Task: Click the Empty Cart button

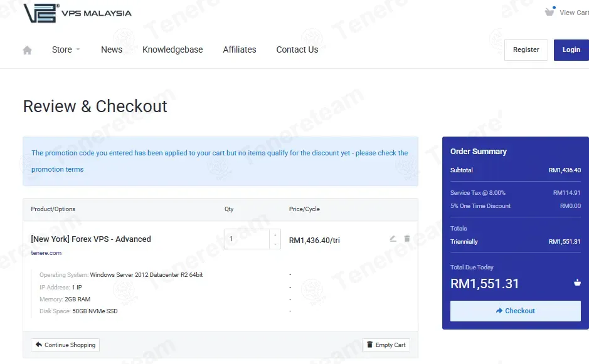Action: point(386,345)
